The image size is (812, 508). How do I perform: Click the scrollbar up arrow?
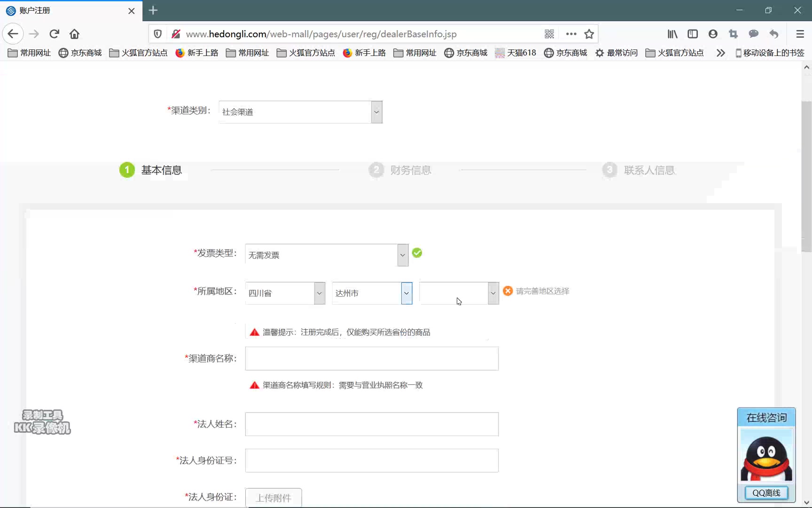[x=806, y=67]
